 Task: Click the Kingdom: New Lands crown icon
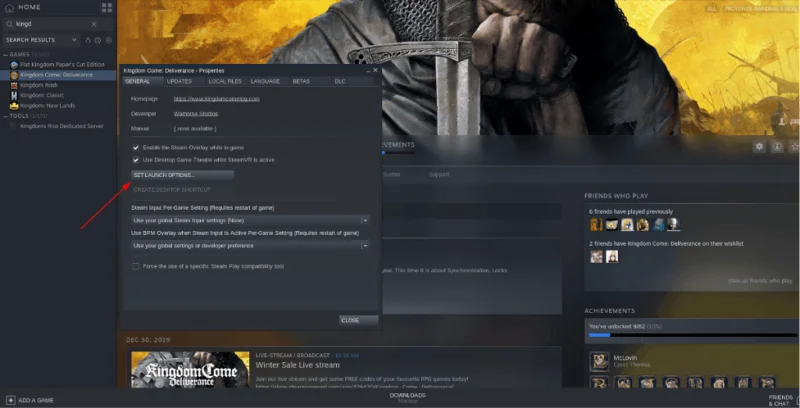14,106
